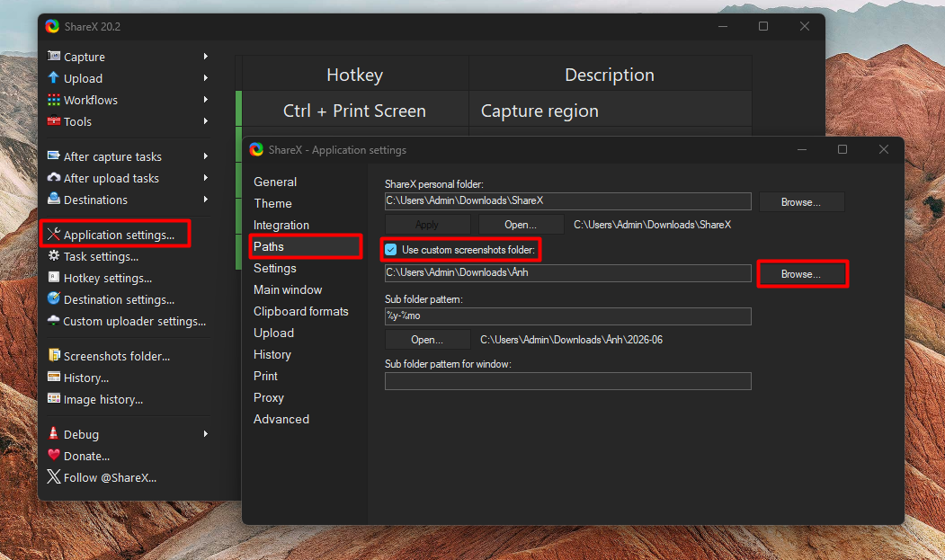
Task: Expand the After upload tasks submenu arrow
Action: 206,178
